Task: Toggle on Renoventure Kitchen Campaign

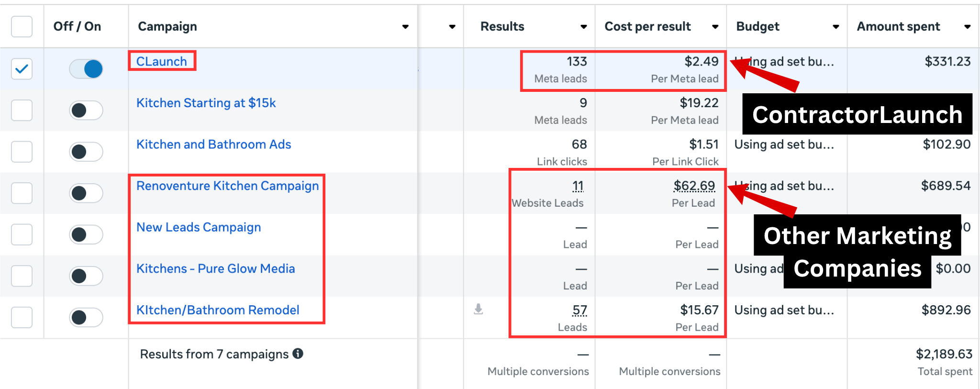Action: coord(86,193)
